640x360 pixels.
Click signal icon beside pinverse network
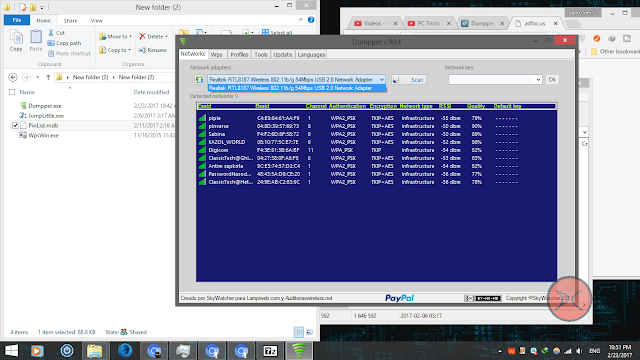click(202, 126)
